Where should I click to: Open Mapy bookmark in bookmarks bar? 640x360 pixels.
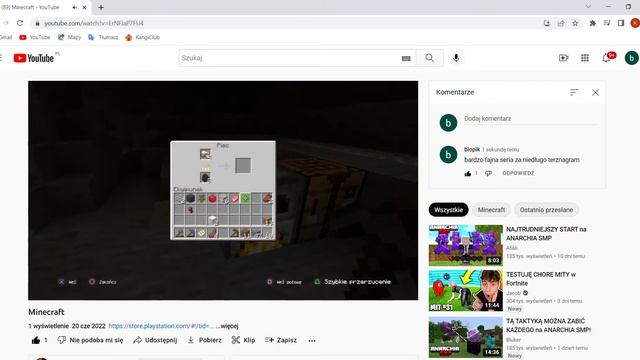[x=69, y=37]
